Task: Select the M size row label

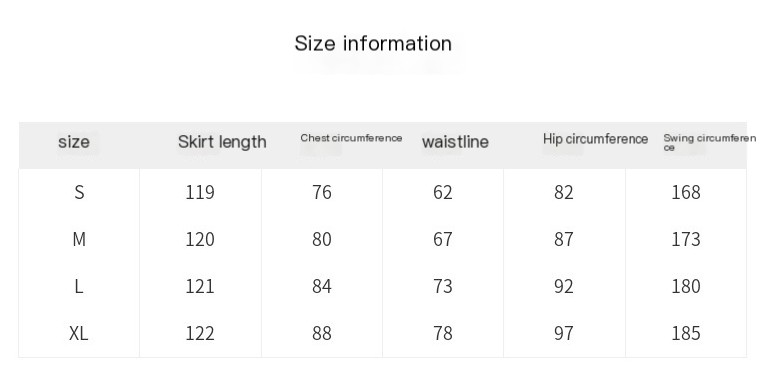Action: pyautogui.click(x=79, y=239)
